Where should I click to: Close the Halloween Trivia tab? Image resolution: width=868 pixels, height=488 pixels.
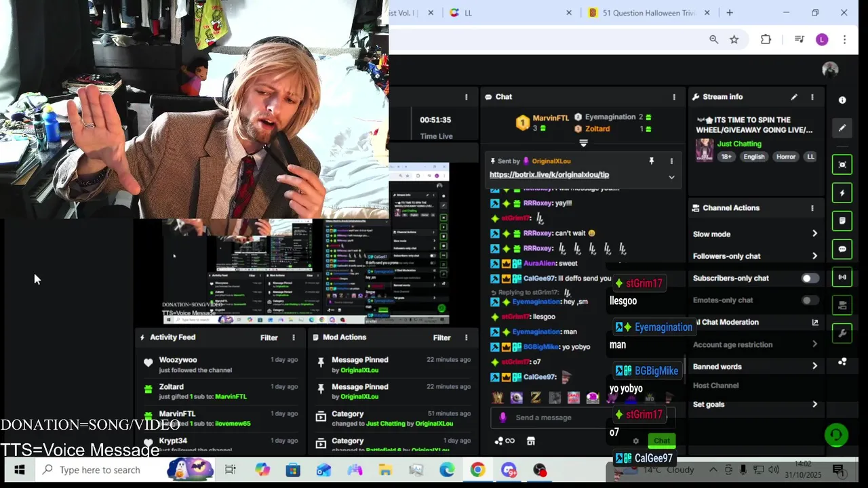pos(707,13)
